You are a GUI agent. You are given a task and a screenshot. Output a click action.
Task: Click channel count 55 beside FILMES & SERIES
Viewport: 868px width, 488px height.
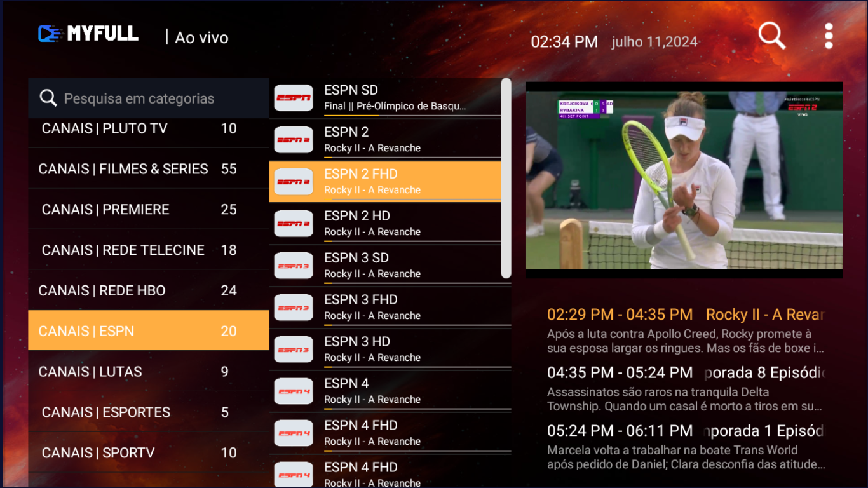[x=229, y=169]
